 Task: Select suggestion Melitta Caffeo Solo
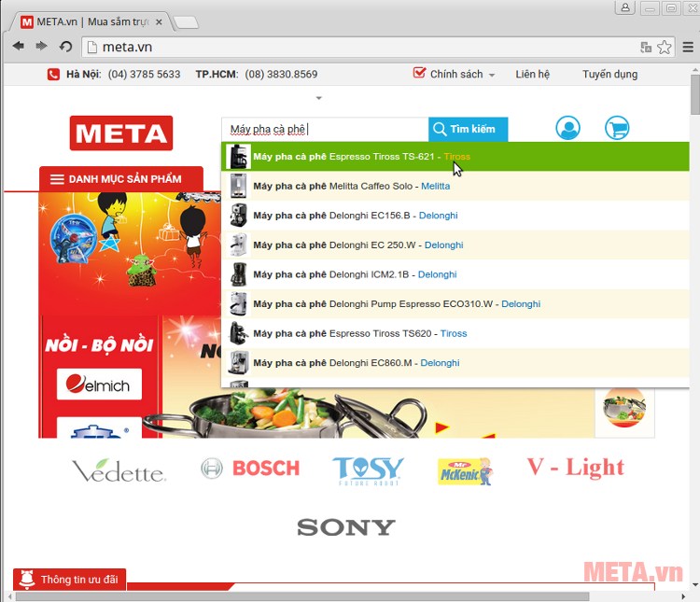coord(455,186)
